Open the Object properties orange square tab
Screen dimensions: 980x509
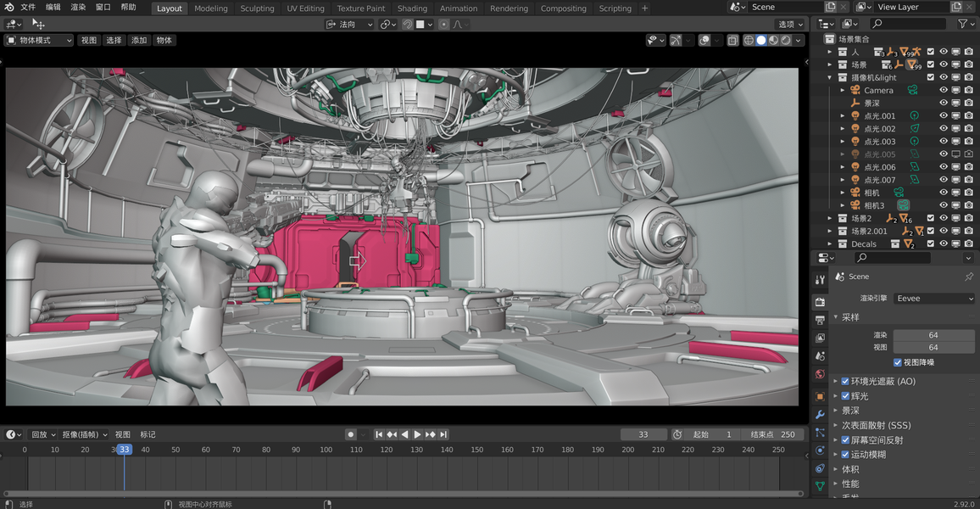820,396
